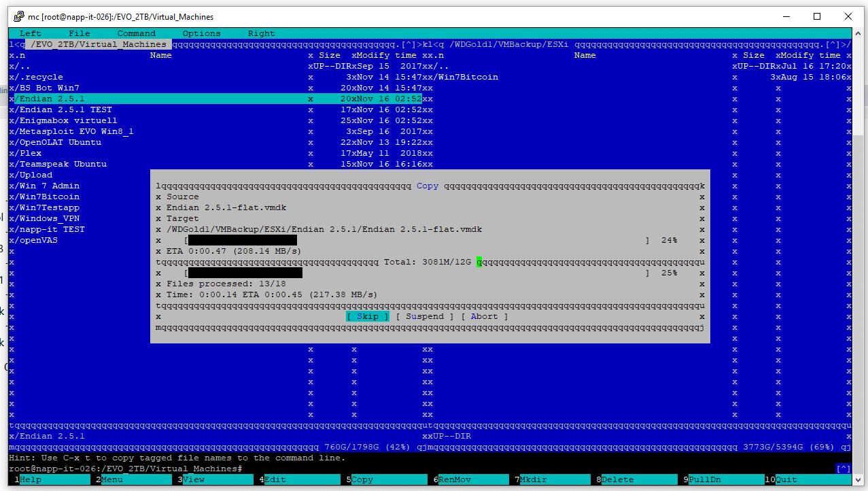Screen dimensions: 868x491
Task: Open the File menu
Action: (79, 33)
